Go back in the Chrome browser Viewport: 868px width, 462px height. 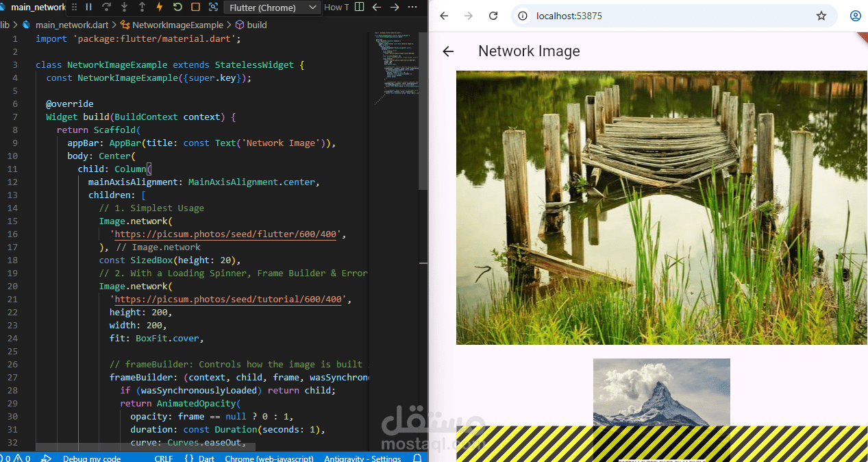444,16
